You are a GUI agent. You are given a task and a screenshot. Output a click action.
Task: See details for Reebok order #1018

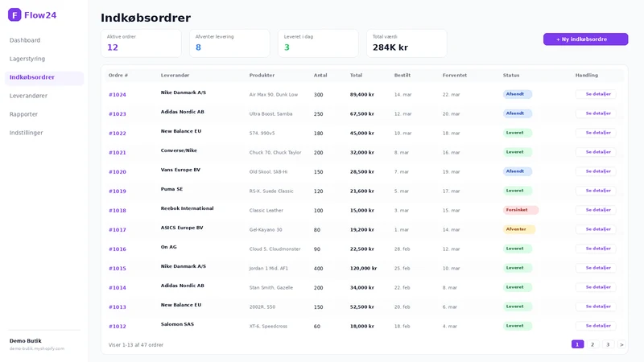596,210
